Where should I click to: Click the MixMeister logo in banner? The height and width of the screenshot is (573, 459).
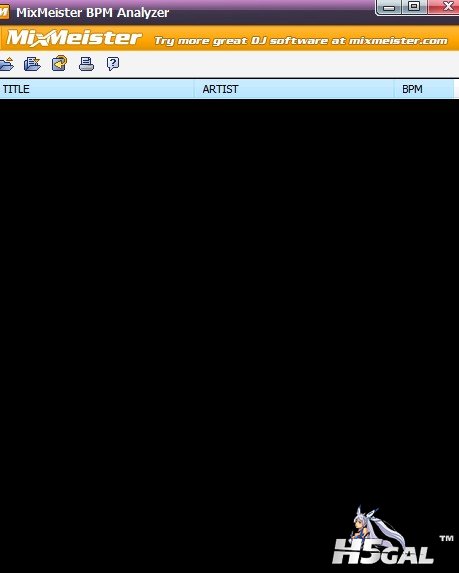pyautogui.click(x=73, y=38)
